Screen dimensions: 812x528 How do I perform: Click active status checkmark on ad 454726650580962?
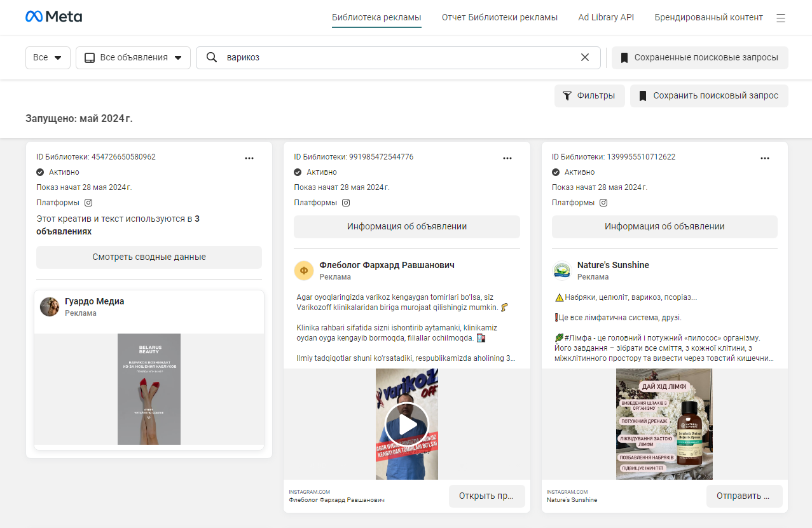pos(40,172)
